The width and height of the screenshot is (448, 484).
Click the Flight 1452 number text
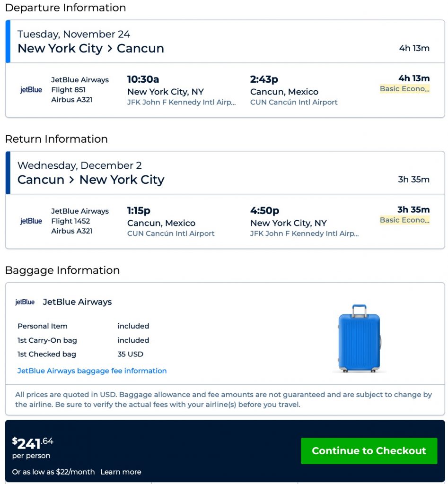pos(70,221)
